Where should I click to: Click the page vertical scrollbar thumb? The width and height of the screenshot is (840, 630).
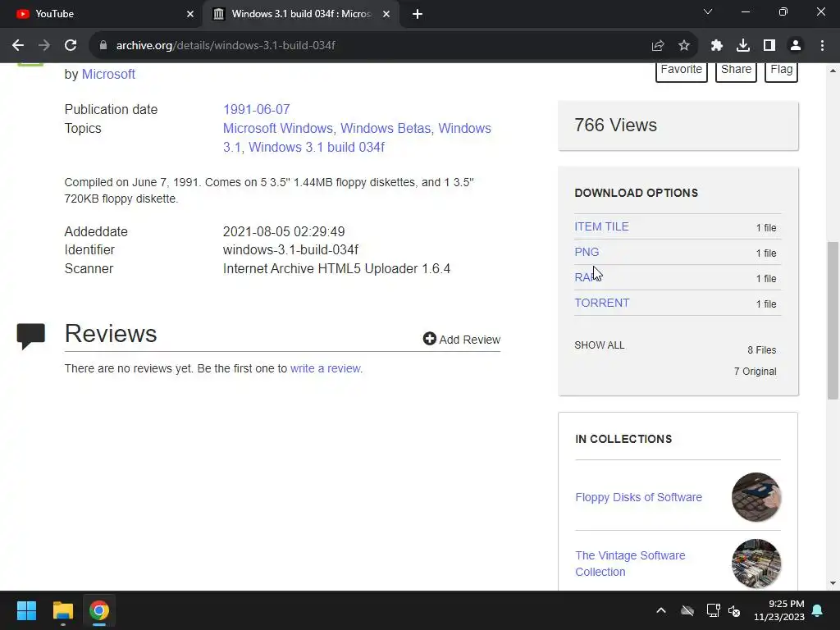click(x=833, y=321)
